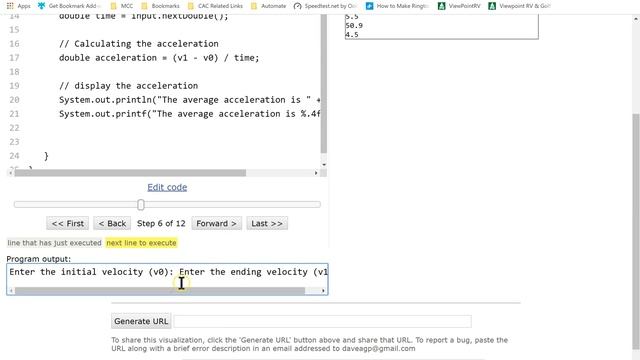Open the Viewpoint RV & Golf bookmark
Image resolution: width=640 pixels, height=360 pixels.
pos(520,6)
